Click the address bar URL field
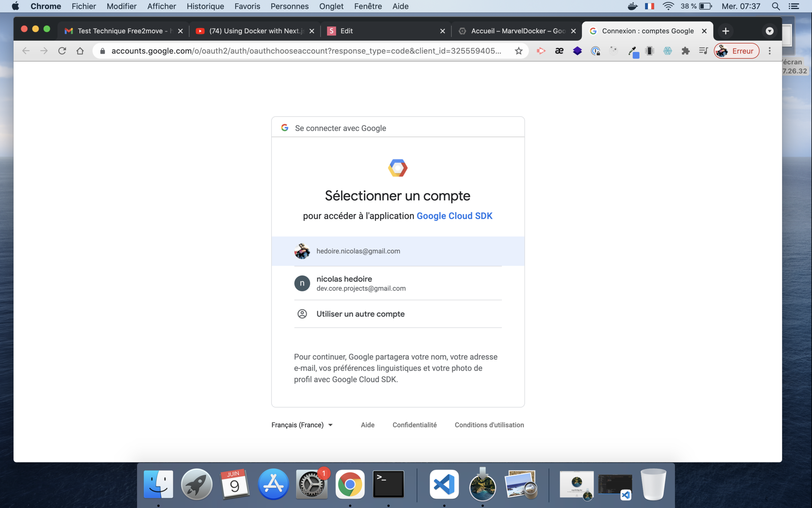Image resolution: width=812 pixels, height=508 pixels. 305,51
